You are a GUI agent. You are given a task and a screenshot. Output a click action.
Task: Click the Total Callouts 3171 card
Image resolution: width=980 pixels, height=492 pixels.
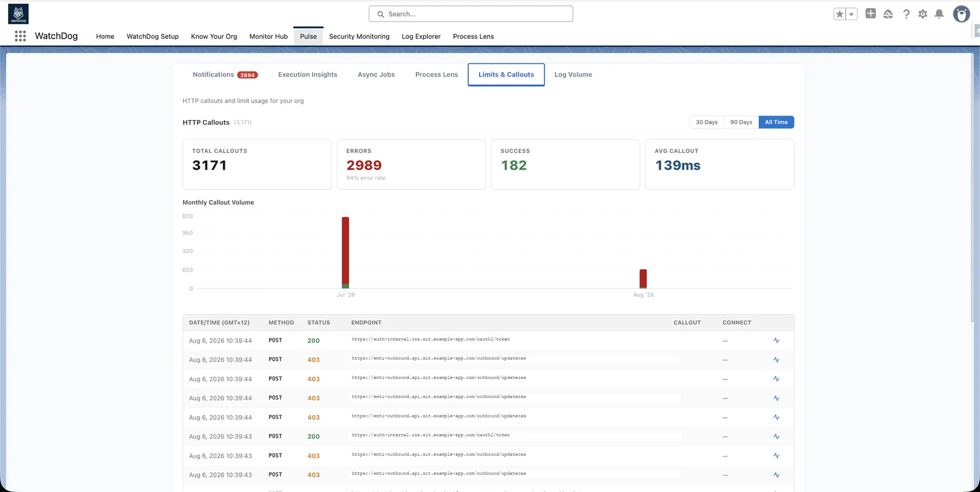(x=257, y=165)
